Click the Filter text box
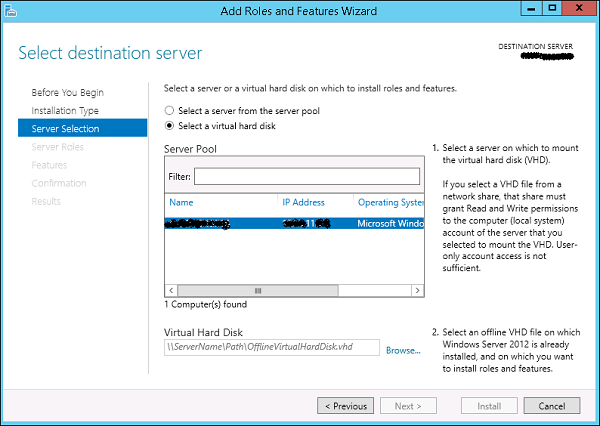This screenshot has width=600, height=426. click(x=306, y=177)
